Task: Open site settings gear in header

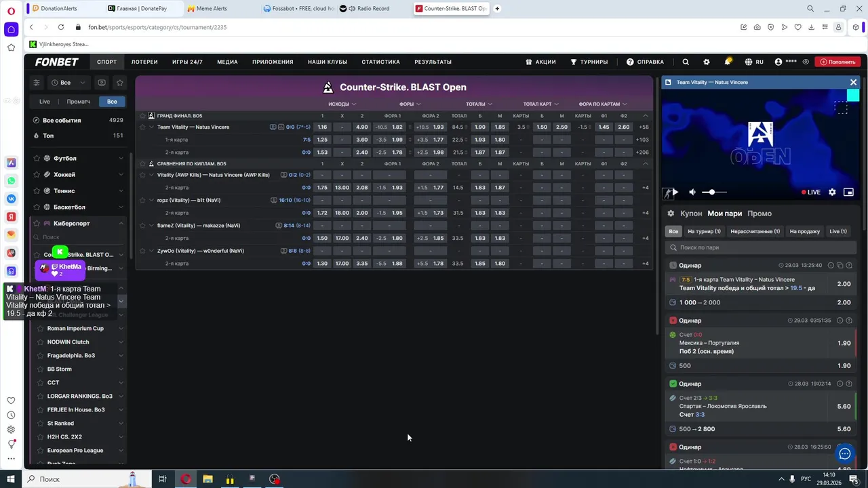Action: (707, 62)
